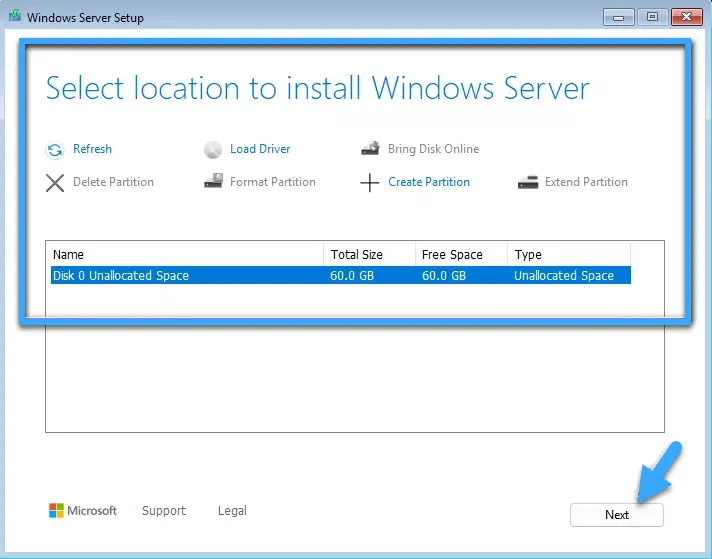This screenshot has height=559, width=712.
Task: Click the Name column header
Action: coord(187,254)
